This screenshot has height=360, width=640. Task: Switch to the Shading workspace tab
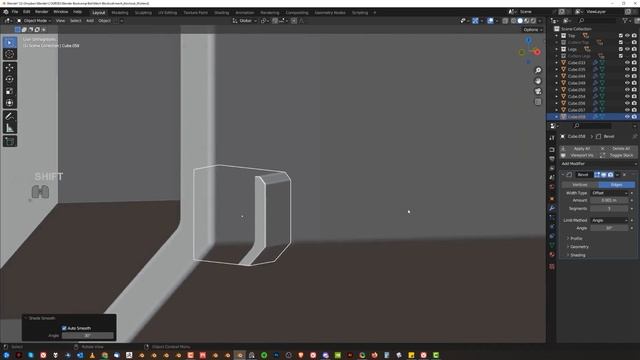tap(222, 13)
